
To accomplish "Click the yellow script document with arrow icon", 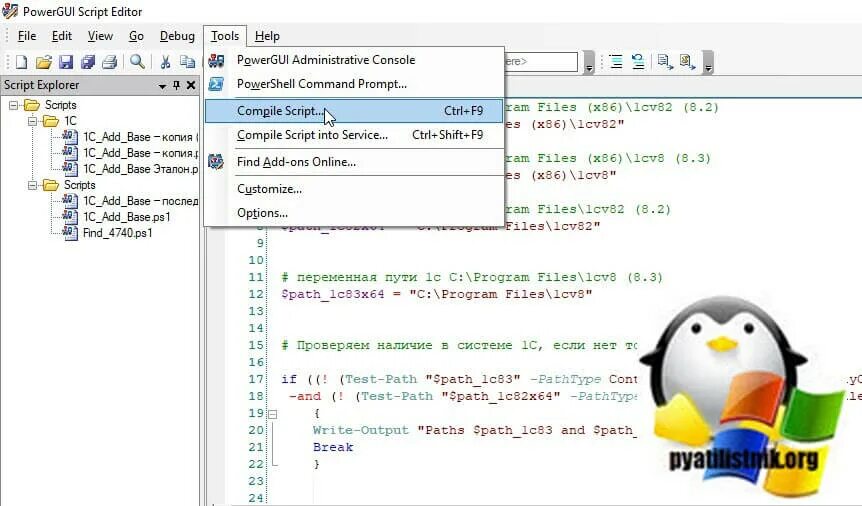I will point(687,62).
